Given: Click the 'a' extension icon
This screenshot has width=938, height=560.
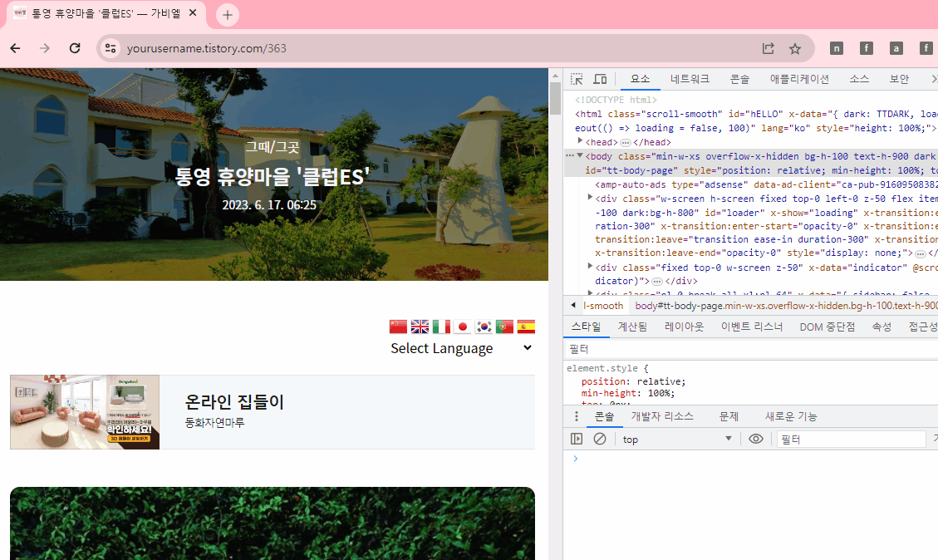Looking at the screenshot, I should click(896, 48).
